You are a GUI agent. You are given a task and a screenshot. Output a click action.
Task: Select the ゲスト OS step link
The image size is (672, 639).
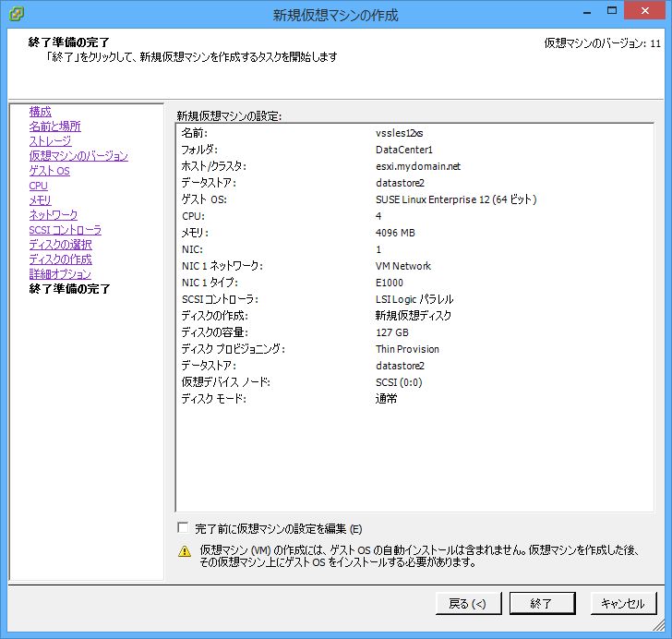pyautogui.click(x=49, y=171)
